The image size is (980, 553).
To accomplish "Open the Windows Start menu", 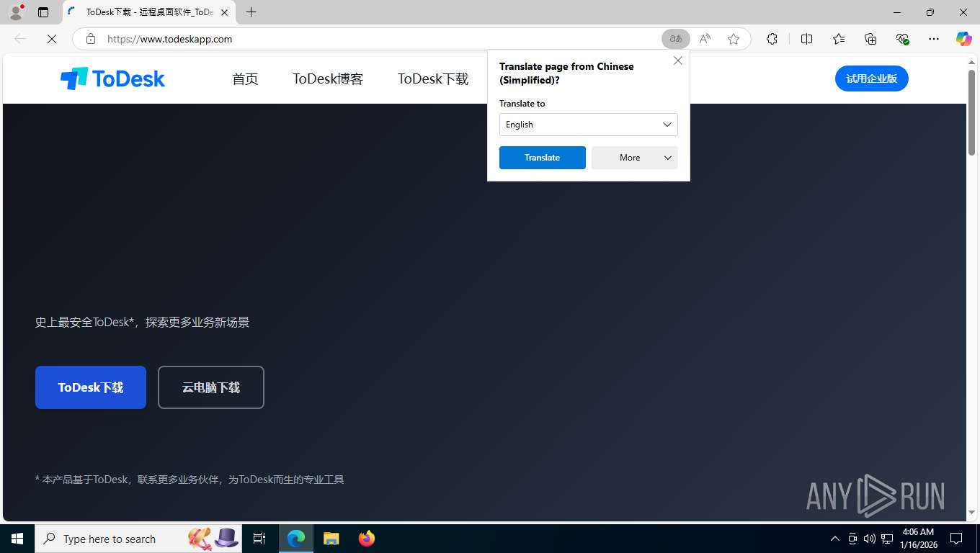I will tap(17, 539).
